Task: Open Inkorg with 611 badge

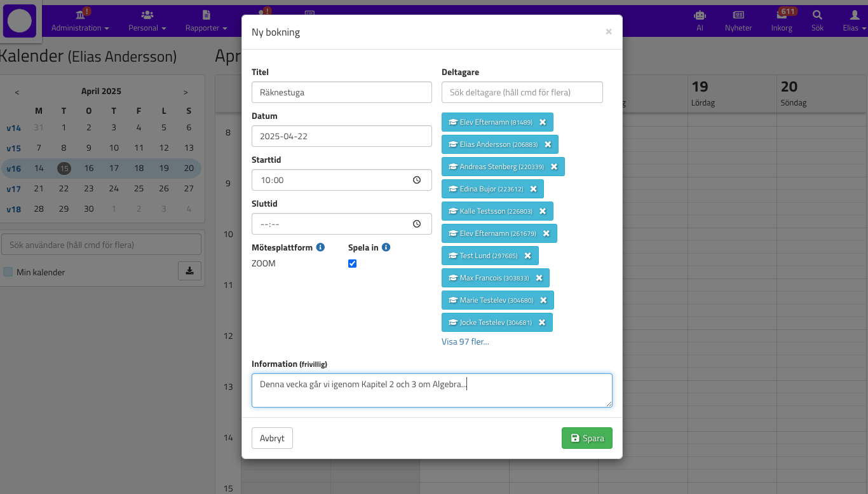Action: [782, 20]
